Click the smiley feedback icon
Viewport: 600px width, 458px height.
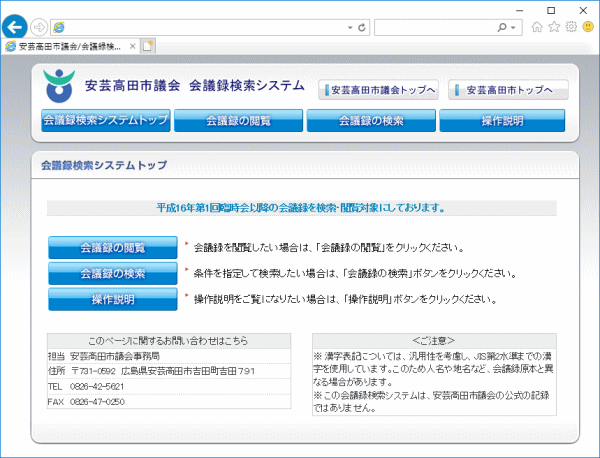point(588,27)
